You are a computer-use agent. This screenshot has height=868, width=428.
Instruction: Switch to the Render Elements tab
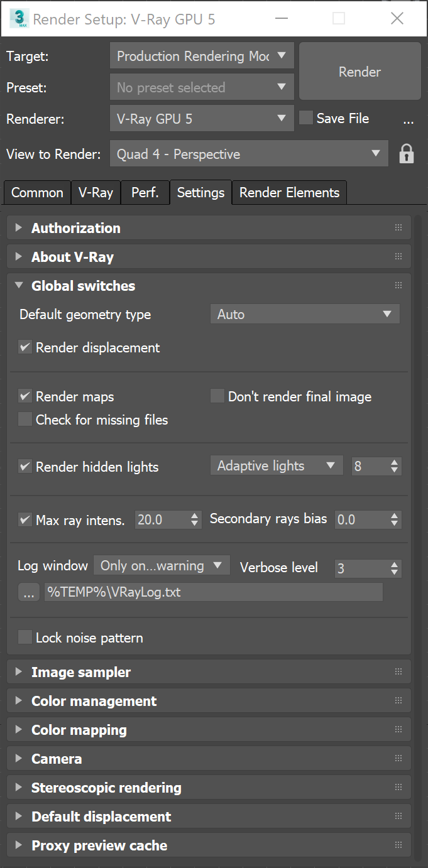click(x=289, y=192)
